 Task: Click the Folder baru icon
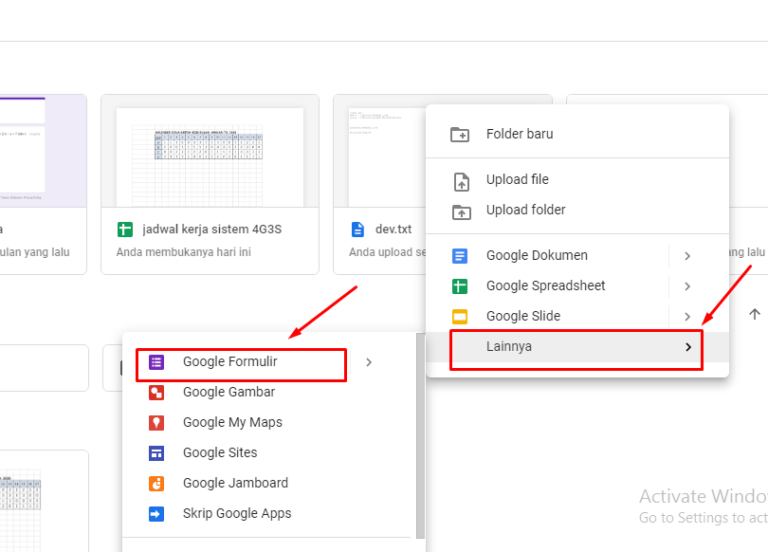[459, 134]
